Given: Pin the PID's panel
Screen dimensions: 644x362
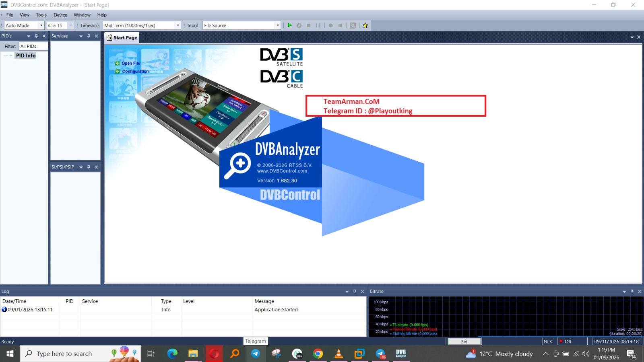Looking at the screenshot, I should click(36, 36).
